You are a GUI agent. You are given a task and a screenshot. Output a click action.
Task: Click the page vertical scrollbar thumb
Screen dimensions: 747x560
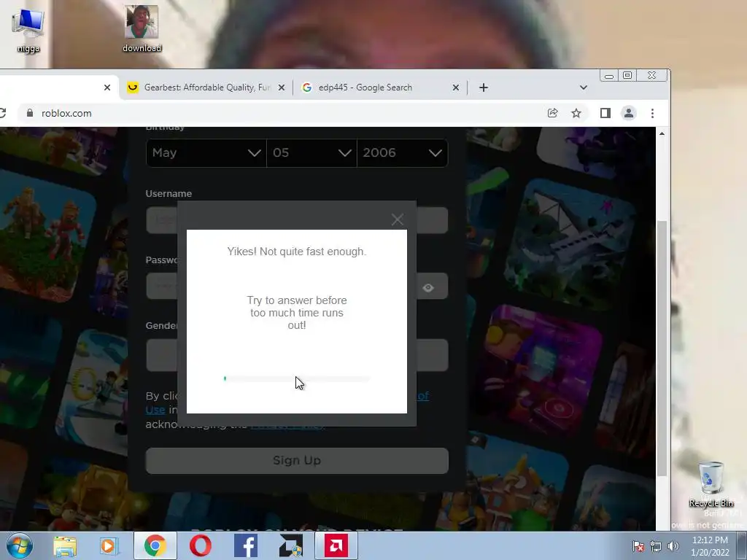[662, 348]
